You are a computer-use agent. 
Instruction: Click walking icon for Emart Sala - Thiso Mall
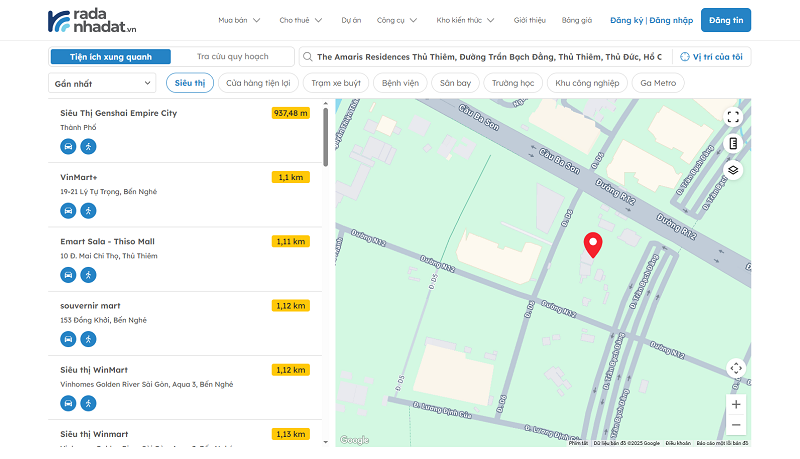[88, 275]
